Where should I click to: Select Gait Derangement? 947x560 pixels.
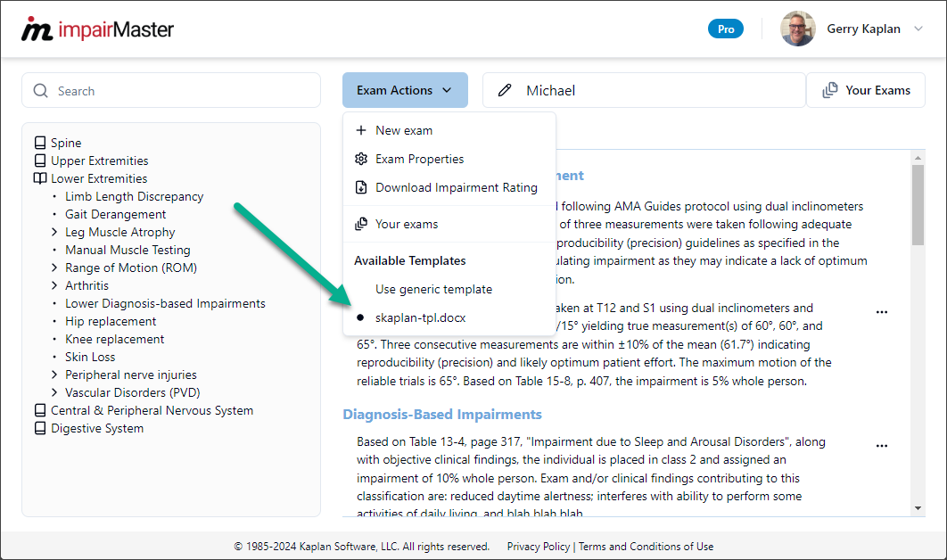coord(115,214)
